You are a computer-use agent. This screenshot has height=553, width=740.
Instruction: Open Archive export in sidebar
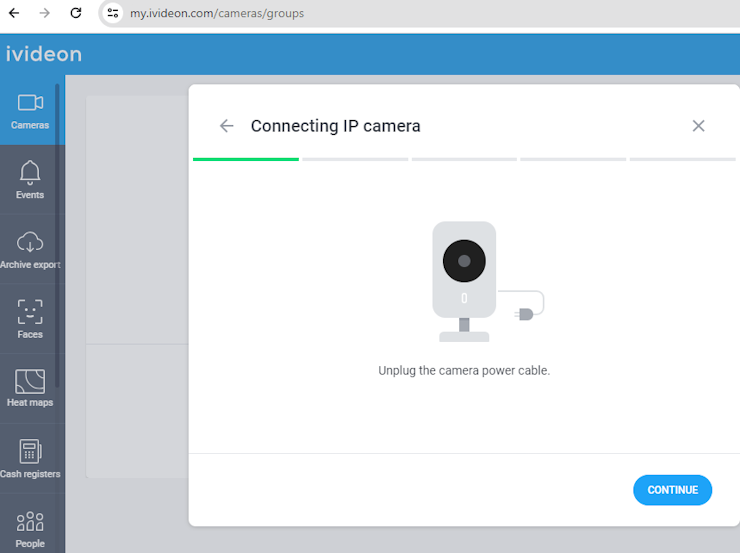pyautogui.click(x=30, y=250)
